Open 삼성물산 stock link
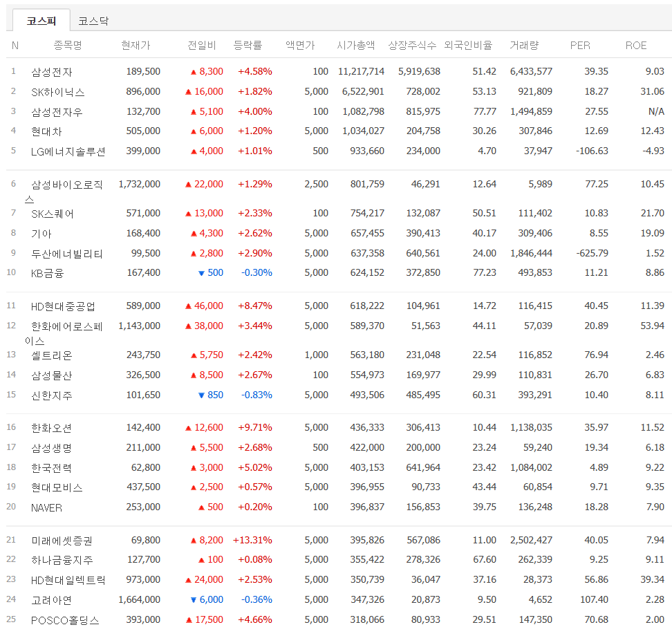Screen dimensions: 672x636 point(51,375)
